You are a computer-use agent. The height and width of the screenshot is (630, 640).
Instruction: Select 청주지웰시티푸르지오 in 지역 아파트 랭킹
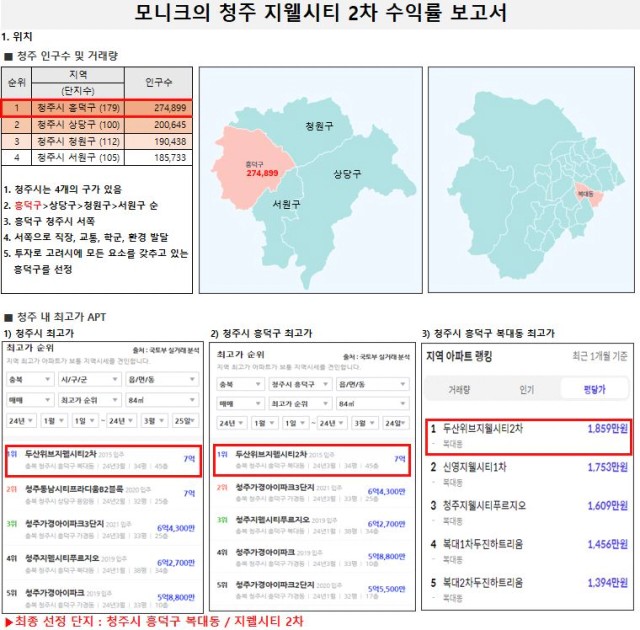pyautogui.click(x=528, y=513)
